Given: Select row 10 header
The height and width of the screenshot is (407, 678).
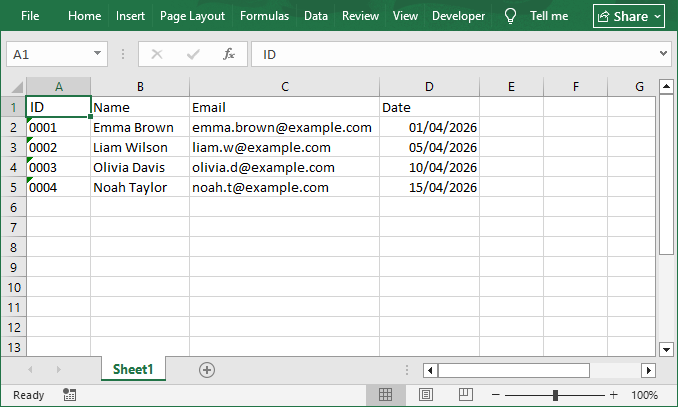Looking at the screenshot, I should [13, 287].
